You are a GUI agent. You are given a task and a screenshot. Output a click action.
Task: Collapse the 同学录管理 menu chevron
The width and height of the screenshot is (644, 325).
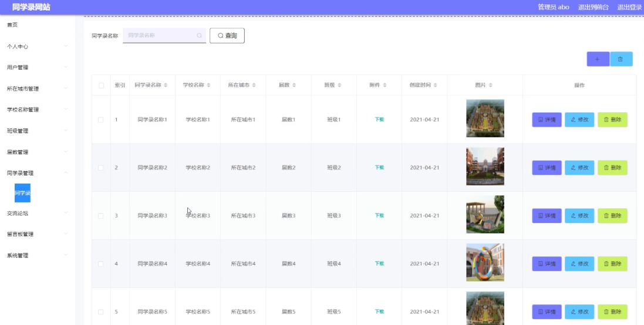point(66,173)
